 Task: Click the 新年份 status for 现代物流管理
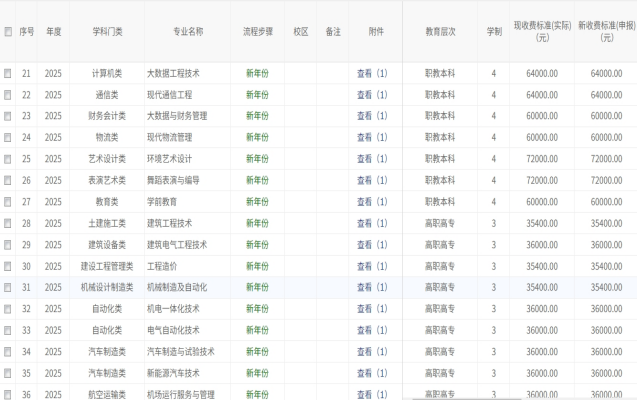click(257, 138)
